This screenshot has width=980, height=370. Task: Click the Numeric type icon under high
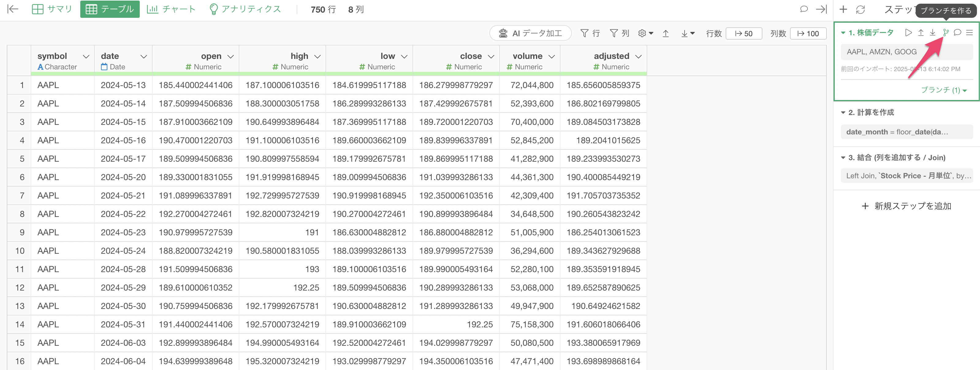(x=275, y=67)
